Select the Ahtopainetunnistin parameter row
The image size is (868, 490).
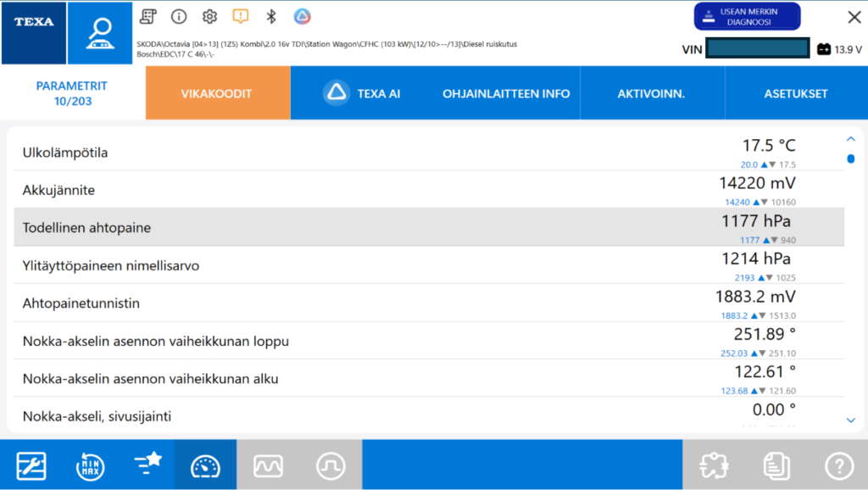pyautogui.click(x=429, y=303)
